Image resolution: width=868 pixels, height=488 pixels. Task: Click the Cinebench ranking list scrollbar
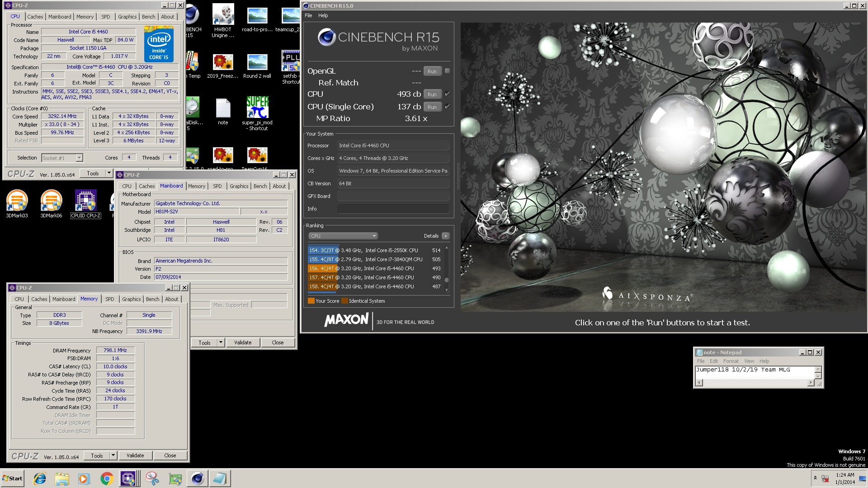(x=447, y=269)
